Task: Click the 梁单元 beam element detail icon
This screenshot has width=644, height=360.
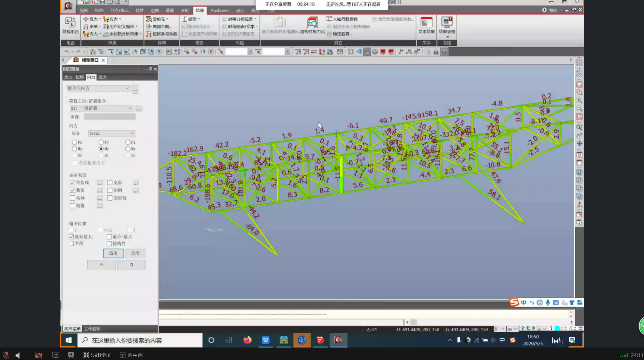Action: (x=149, y=19)
